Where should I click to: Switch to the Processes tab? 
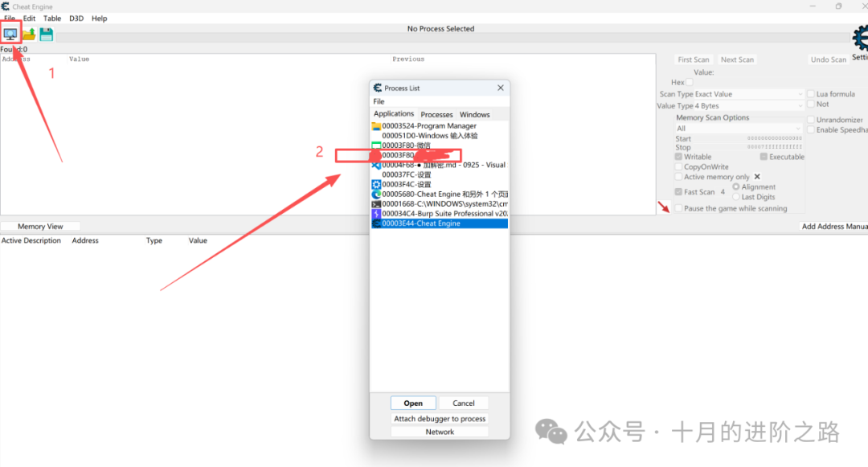click(x=436, y=114)
